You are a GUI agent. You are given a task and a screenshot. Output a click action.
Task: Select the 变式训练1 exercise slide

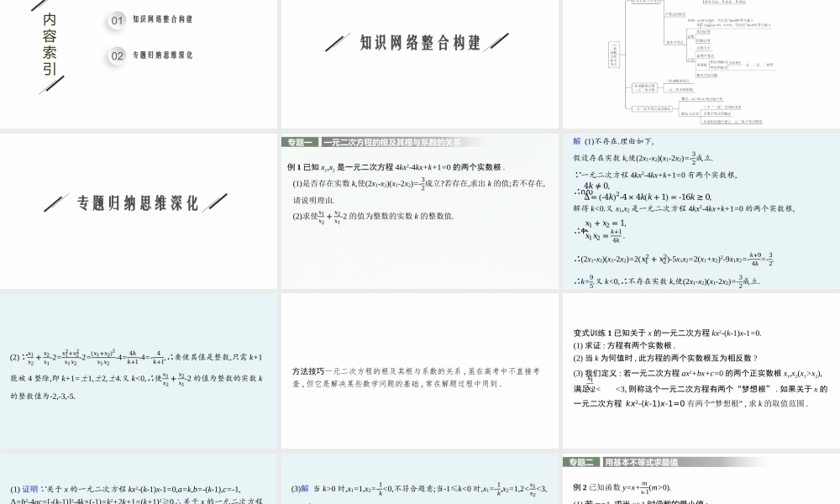pyautogui.click(x=701, y=370)
